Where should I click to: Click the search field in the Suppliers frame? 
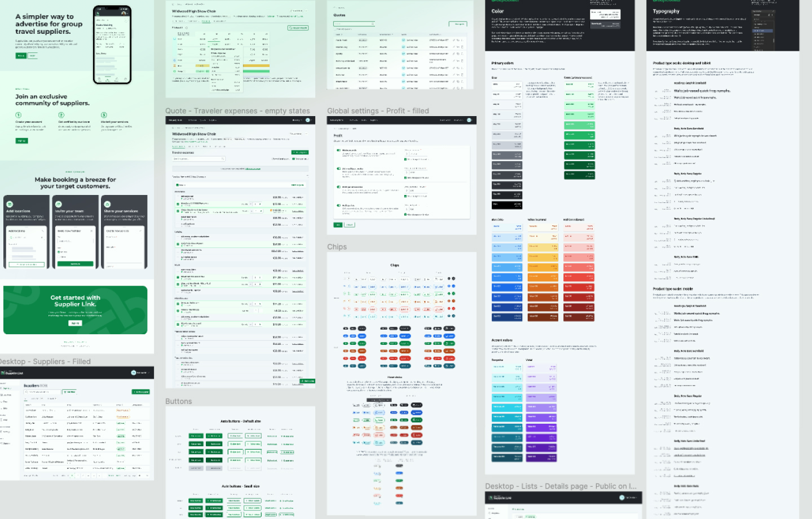42,392
